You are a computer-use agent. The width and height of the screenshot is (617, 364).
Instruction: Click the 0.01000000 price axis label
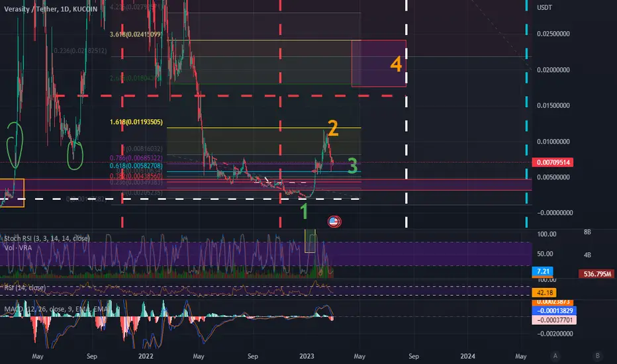[x=553, y=142]
